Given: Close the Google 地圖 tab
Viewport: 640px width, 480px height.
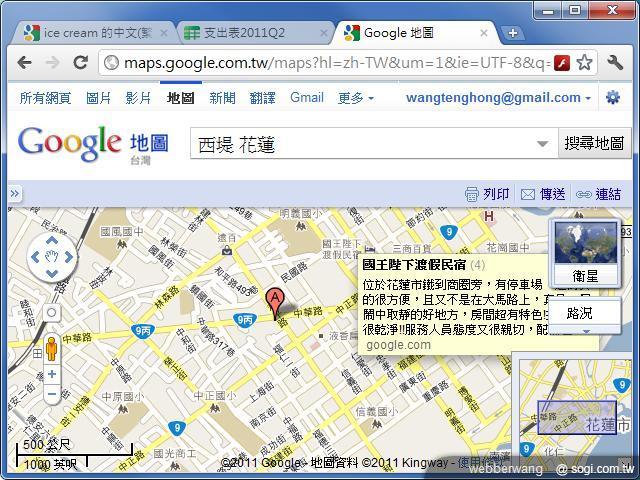Looking at the screenshot, I should pyautogui.click(x=484, y=33).
